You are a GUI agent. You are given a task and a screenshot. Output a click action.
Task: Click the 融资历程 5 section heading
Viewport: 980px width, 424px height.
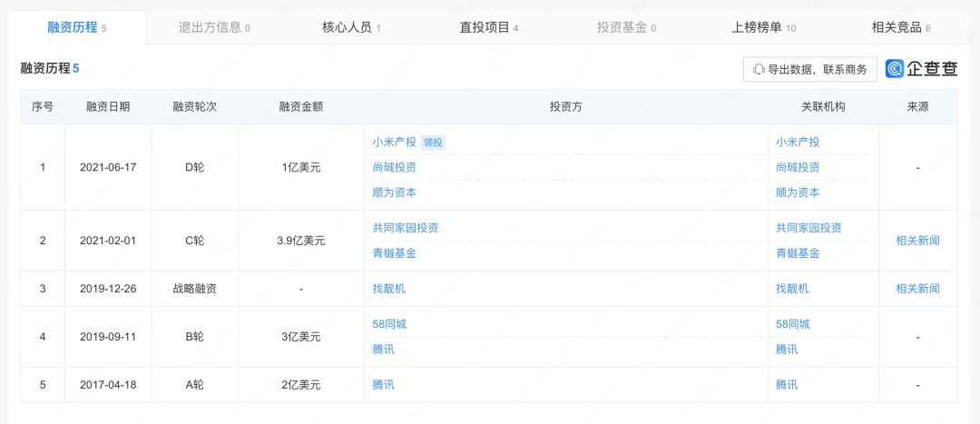coord(50,69)
